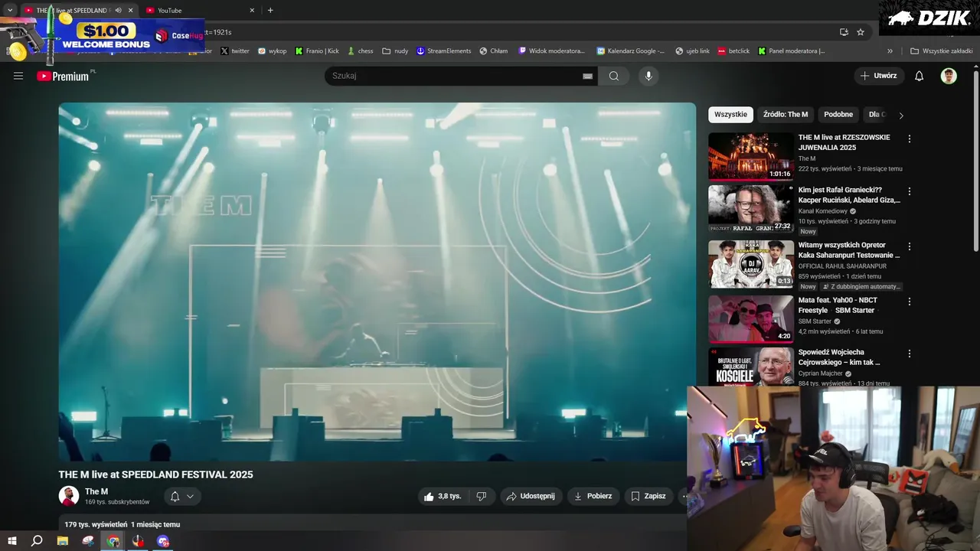This screenshot has width=980, height=551.
Task: Open wykop bookmark
Action: [x=272, y=51]
